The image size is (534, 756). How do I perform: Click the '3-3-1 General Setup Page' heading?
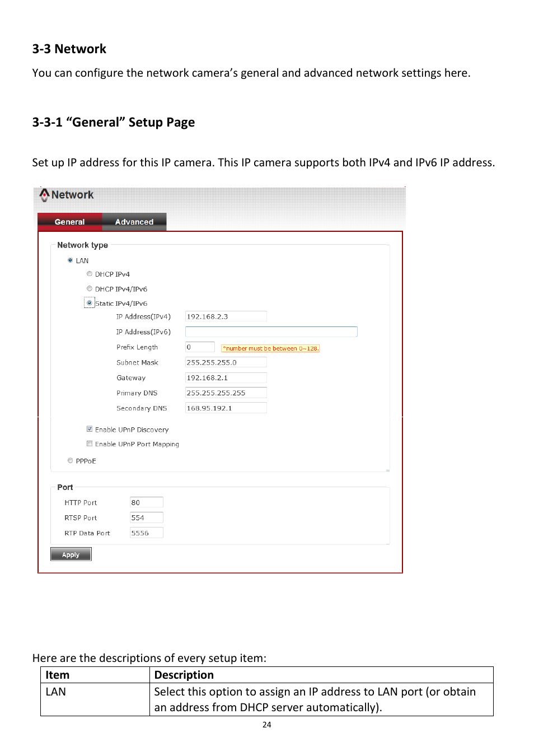tap(114, 122)
